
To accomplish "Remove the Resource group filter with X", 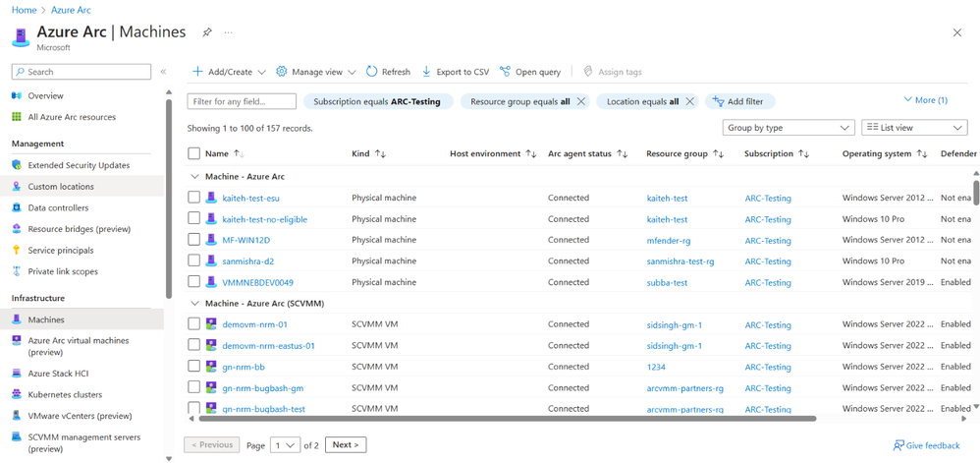I will (580, 101).
